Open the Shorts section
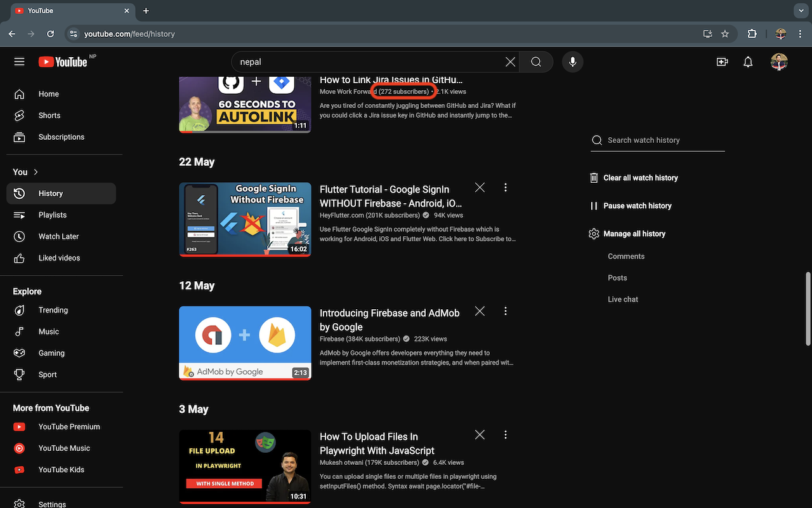 (x=49, y=115)
